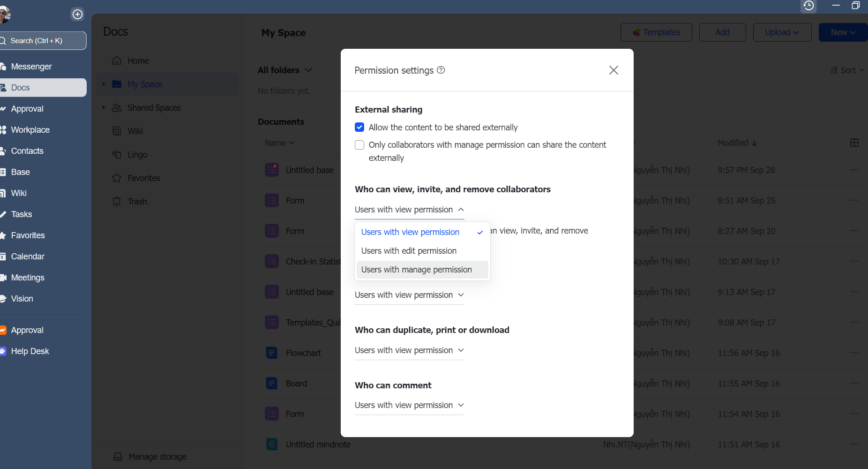
Task: Open the Untitled base modified 9:57 PM
Action: click(x=309, y=170)
